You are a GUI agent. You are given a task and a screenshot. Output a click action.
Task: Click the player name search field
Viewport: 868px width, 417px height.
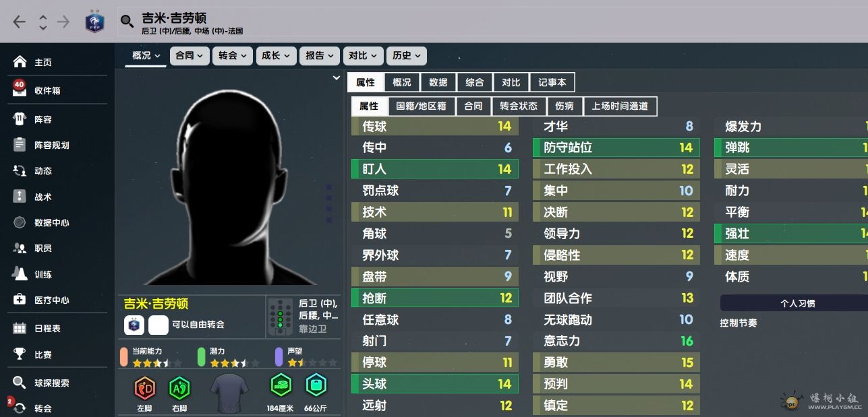pos(472,22)
